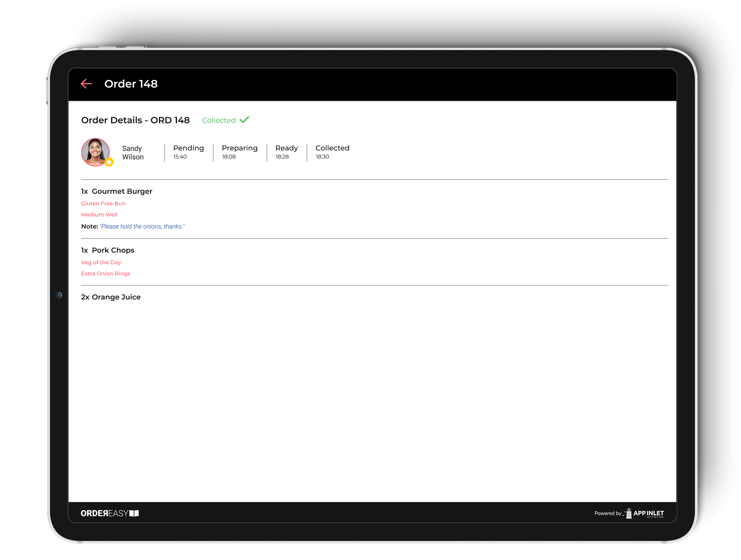This screenshot has width=741, height=560.
Task: Click the Pending 15:40 status step
Action: (188, 152)
